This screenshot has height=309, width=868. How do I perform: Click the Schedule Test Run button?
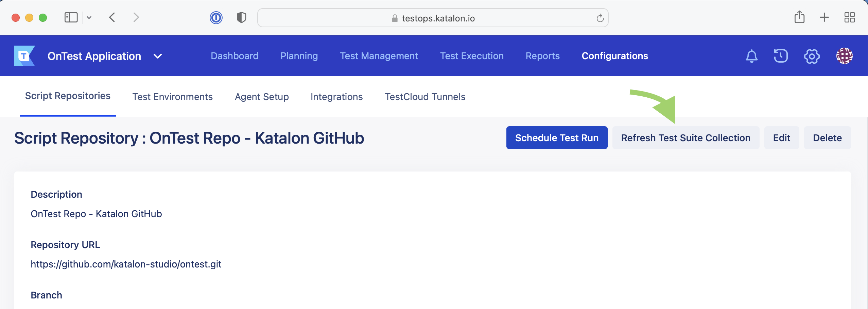point(557,137)
